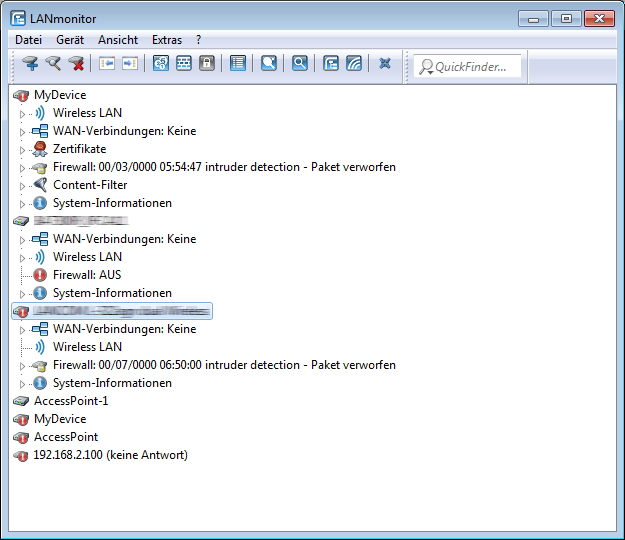Click the blue X toolbar icon
This screenshot has width=625, height=540.
coord(385,63)
